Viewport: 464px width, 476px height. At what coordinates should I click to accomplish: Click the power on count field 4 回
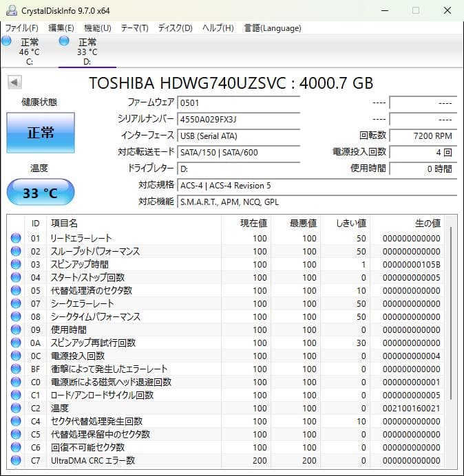click(423, 152)
